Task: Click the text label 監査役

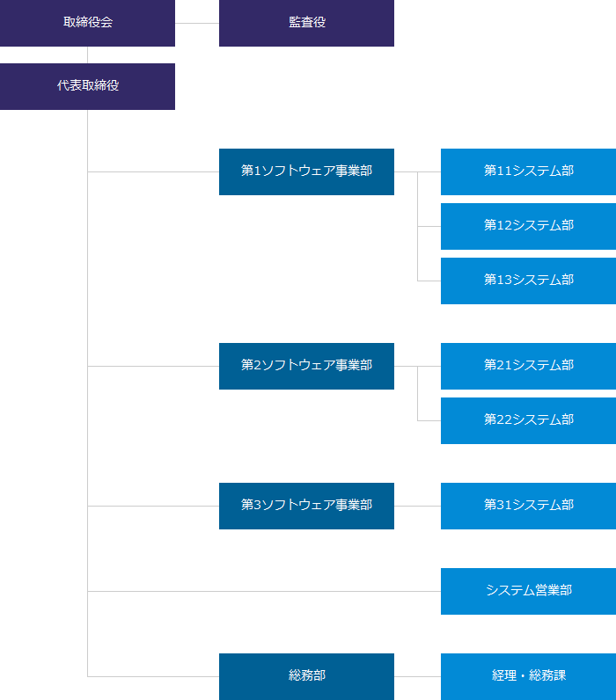Action: pyautogui.click(x=307, y=22)
